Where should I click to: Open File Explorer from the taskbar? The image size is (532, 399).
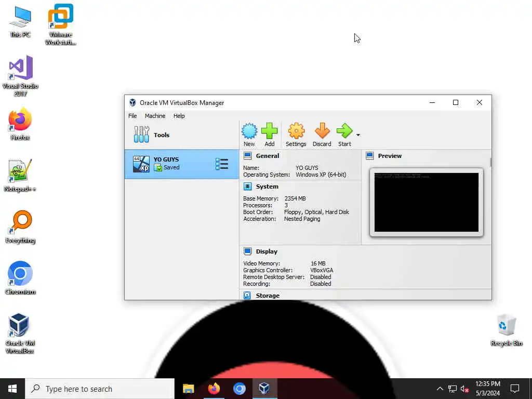[x=188, y=389]
